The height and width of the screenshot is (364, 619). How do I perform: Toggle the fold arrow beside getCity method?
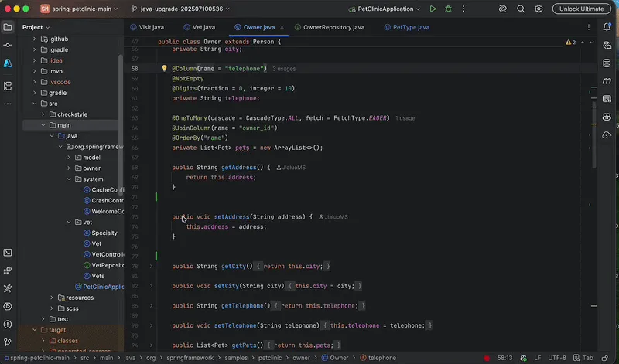pos(152,267)
